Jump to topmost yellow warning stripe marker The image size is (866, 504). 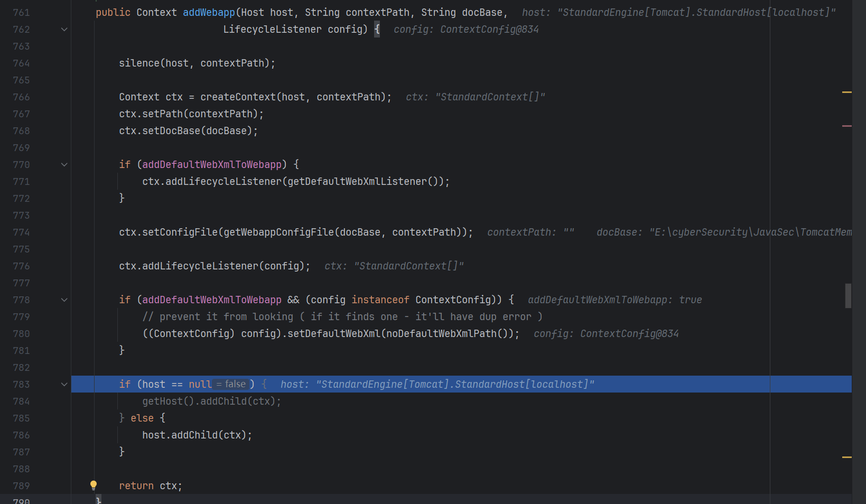(846, 92)
